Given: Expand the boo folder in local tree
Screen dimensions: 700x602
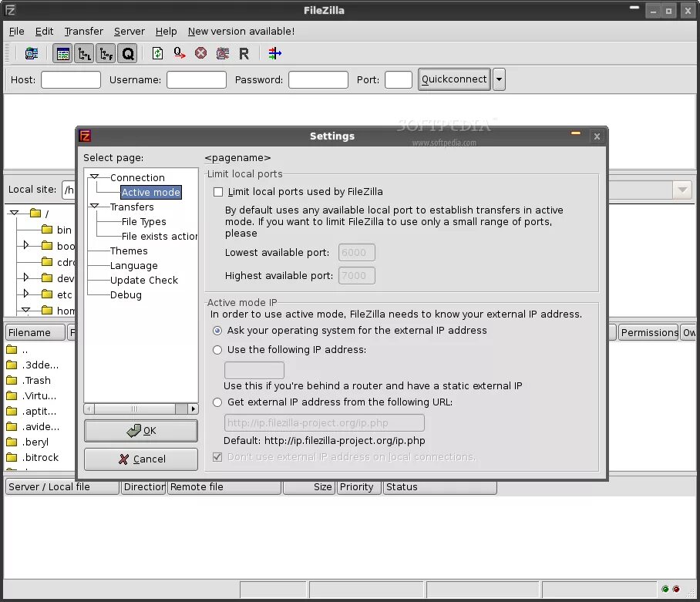Looking at the screenshot, I should pyautogui.click(x=26, y=245).
